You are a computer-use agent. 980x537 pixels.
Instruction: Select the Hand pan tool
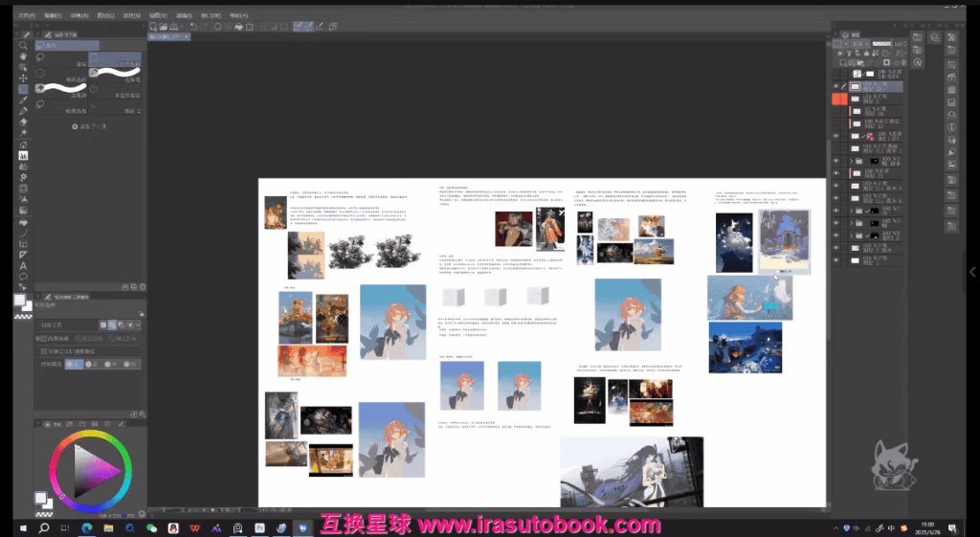23,56
